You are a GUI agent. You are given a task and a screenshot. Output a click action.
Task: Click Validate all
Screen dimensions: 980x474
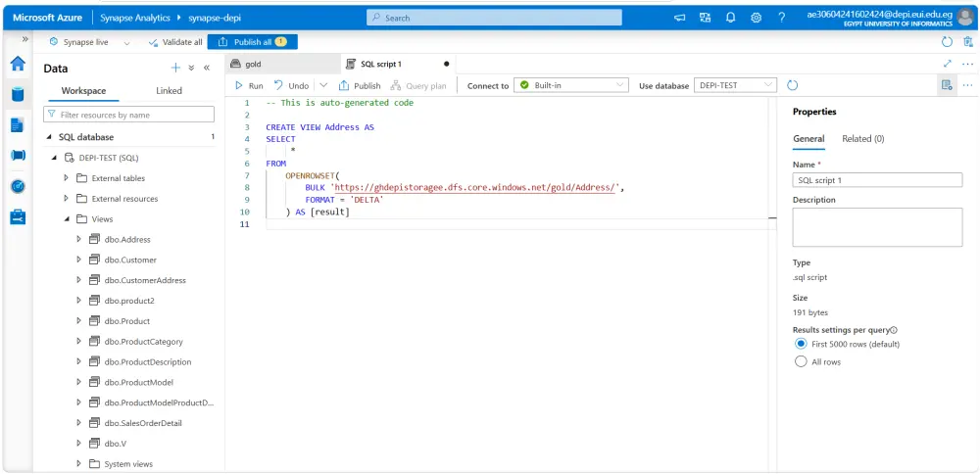[175, 42]
